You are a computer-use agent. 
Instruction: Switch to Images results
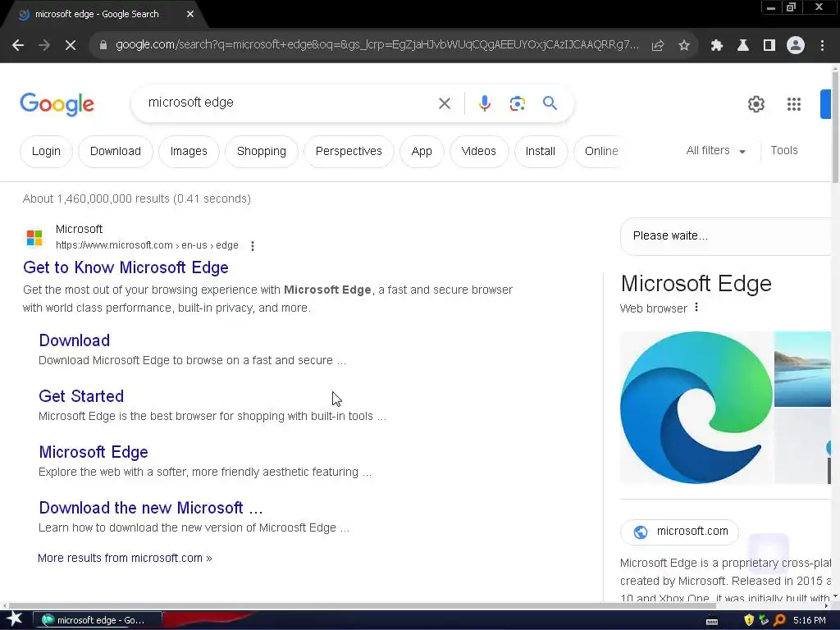pyautogui.click(x=189, y=152)
